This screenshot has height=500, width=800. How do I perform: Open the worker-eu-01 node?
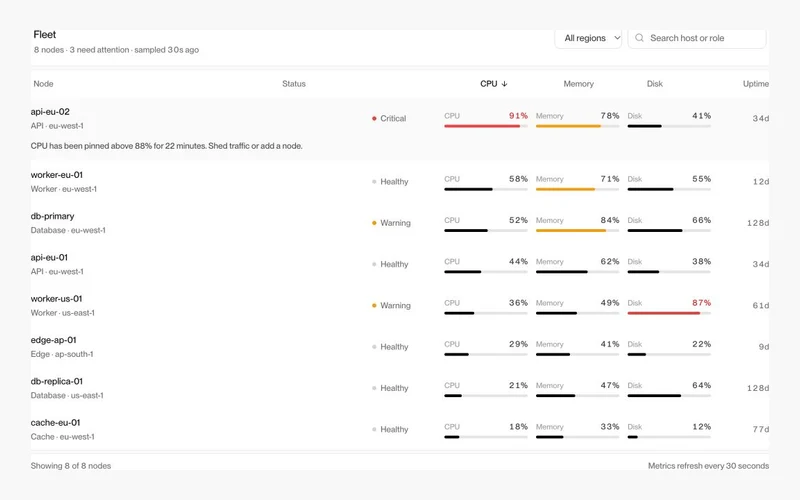coord(57,174)
